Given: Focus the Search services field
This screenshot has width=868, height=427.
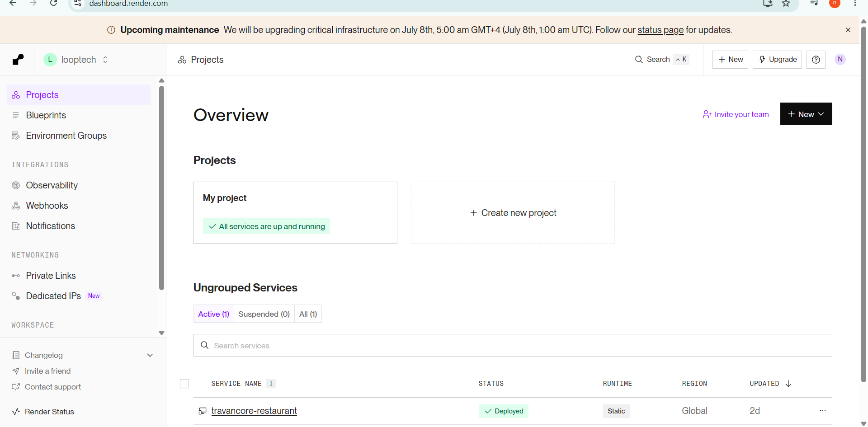Looking at the screenshot, I should click(x=513, y=345).
